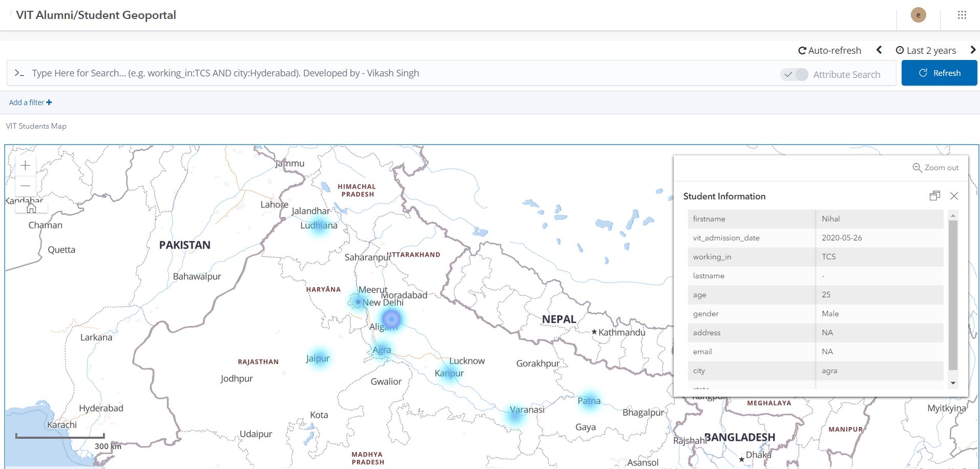Click the forward chevron to shift time range later
Viewport: 980px width, 469px height.
click(x=973, y=50)
